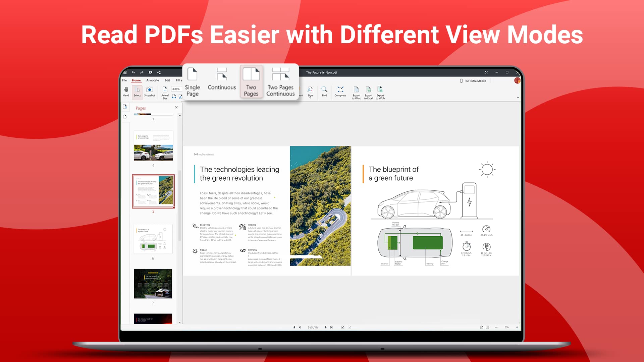Activate the Snapshot tool
The height and width of the screenshot is (362, 644).
pos(149,90)
